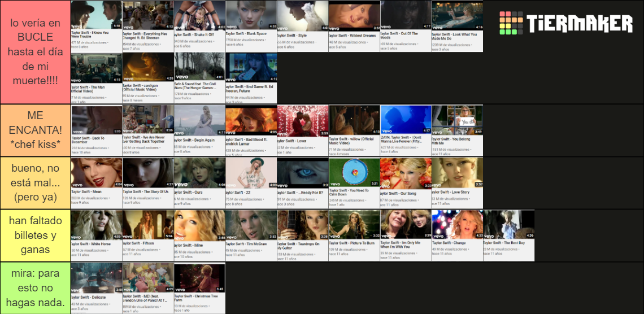Click the '22' video thumbnail
Viewport: 644px width, 314px height.
click(251, 183)
